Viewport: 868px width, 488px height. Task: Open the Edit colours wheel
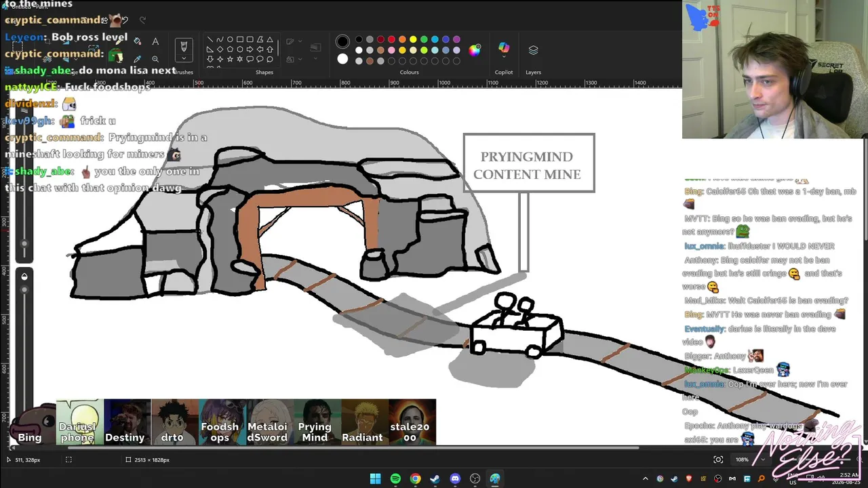click(x=475, y=49)
